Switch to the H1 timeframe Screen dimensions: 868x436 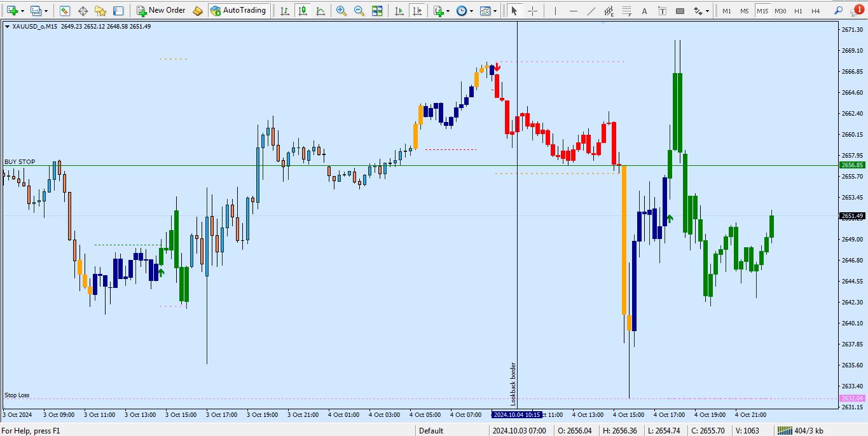798,11
